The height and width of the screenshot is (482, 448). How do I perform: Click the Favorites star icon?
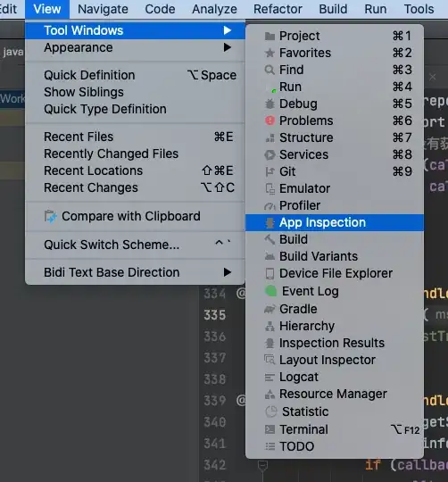coord(270,54)
